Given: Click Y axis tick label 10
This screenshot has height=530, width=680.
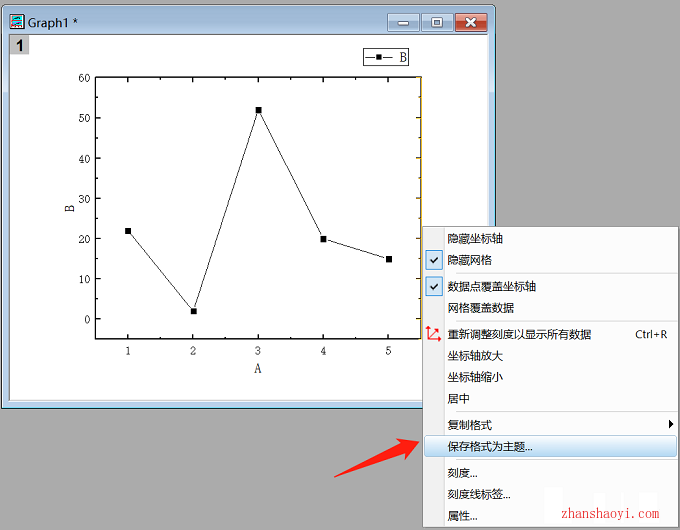Looking at the screenshot, I should click(x=84, y=279).
